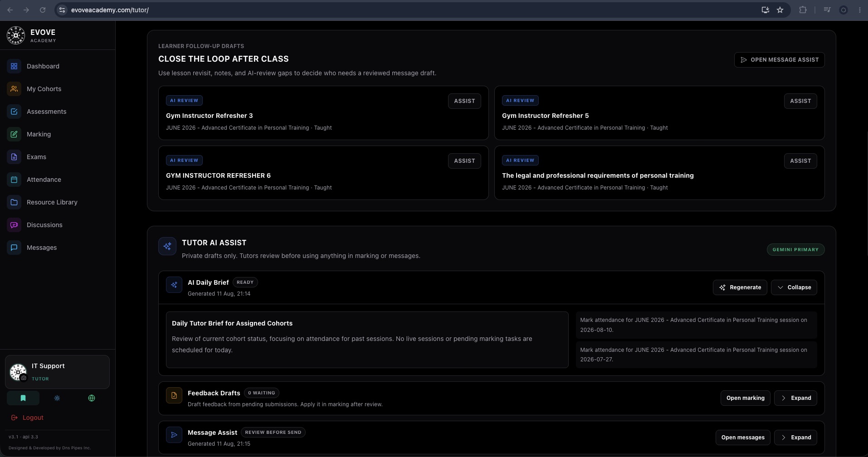The image size is (868, 457).
Task: Click Assist for GYM INSTRUCTOR REFRESHER 6
Action: coord(464,161)
